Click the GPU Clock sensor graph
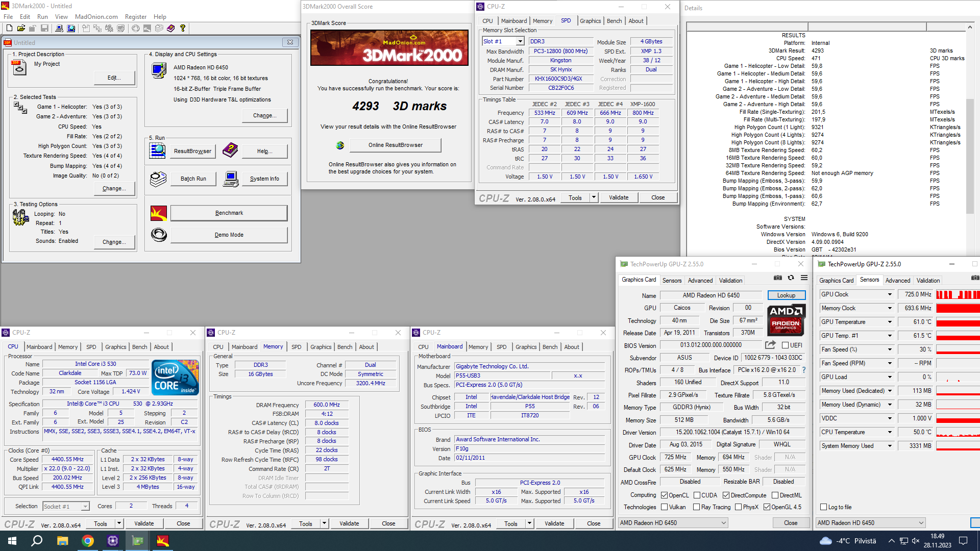This screenshot has width=980, height=551. coord(958,294)
